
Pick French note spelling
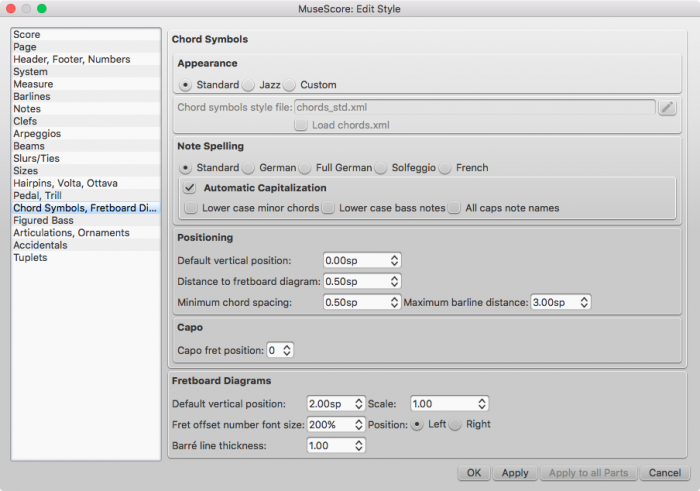[x=445, y=168]
